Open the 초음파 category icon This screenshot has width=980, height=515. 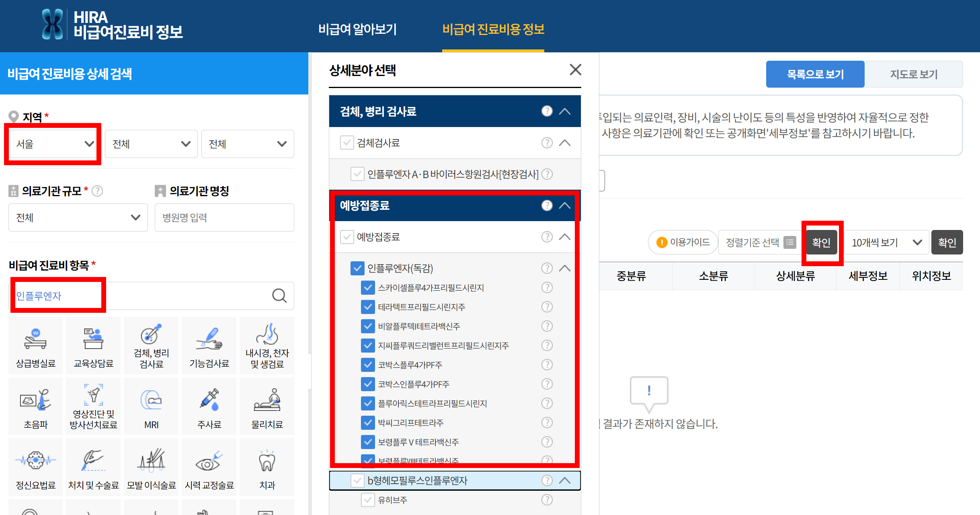click(36, 406)
